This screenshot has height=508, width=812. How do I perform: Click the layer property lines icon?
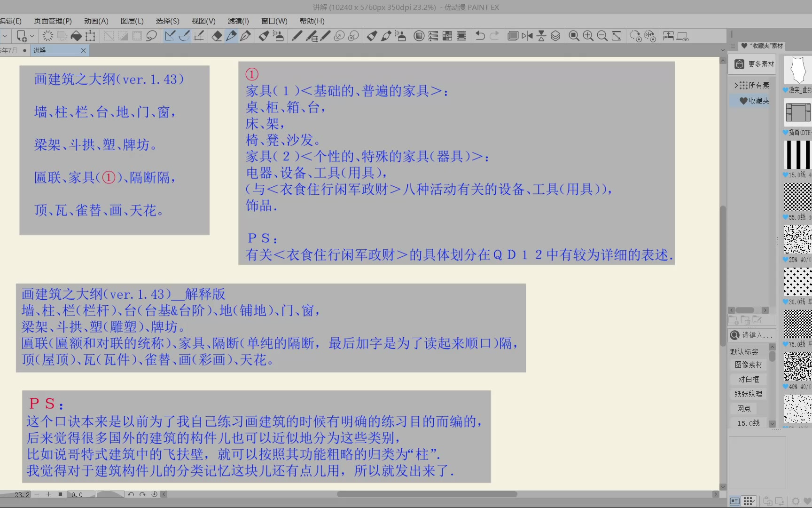pos(433,36)
